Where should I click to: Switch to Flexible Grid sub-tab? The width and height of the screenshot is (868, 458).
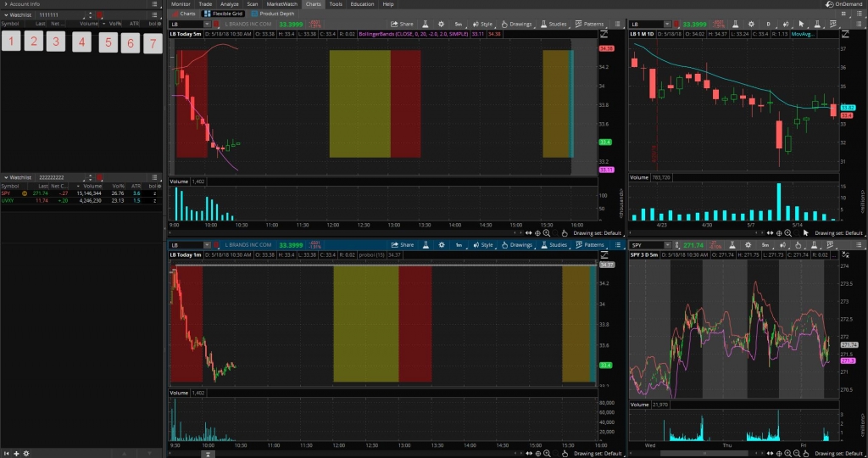[x=224, y=14]
